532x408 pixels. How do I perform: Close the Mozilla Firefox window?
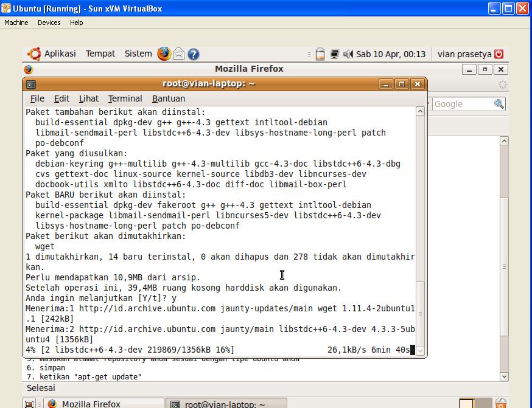pyautogui.click(x=501, y=69)
